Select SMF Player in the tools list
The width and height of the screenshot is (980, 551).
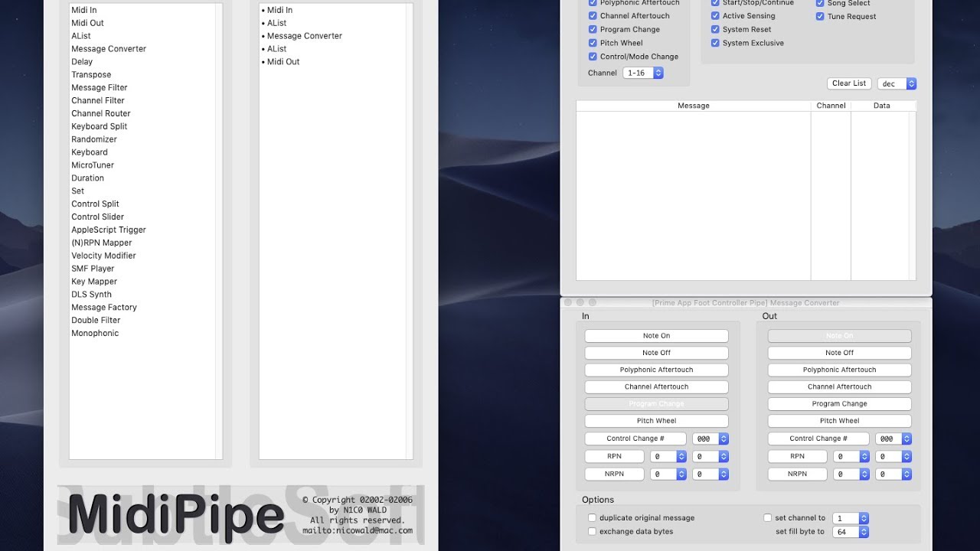93,269
